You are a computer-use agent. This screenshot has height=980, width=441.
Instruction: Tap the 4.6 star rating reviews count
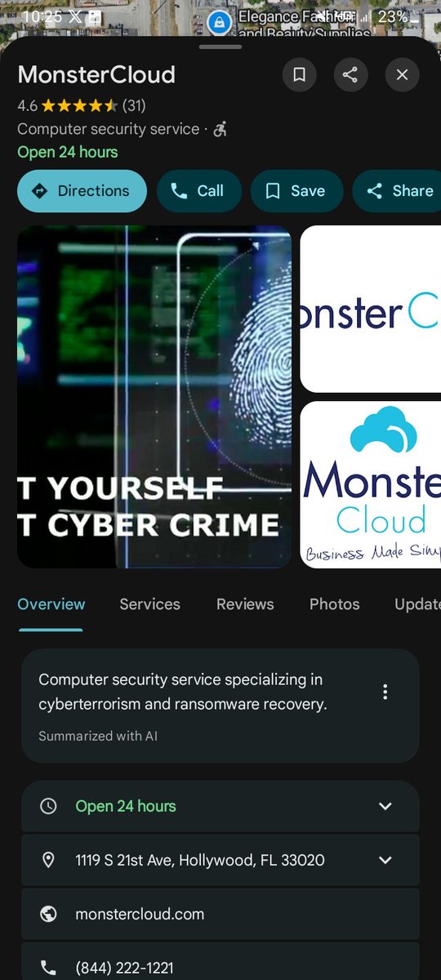coord(134,105)
